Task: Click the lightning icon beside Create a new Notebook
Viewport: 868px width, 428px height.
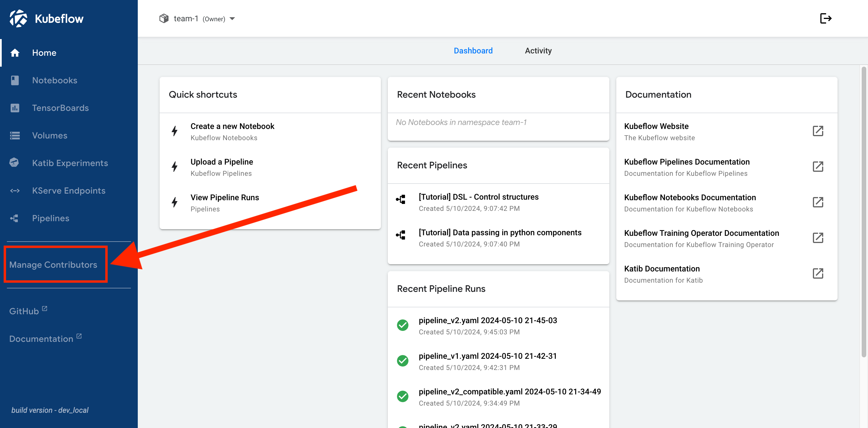Action: click(175, 132)
